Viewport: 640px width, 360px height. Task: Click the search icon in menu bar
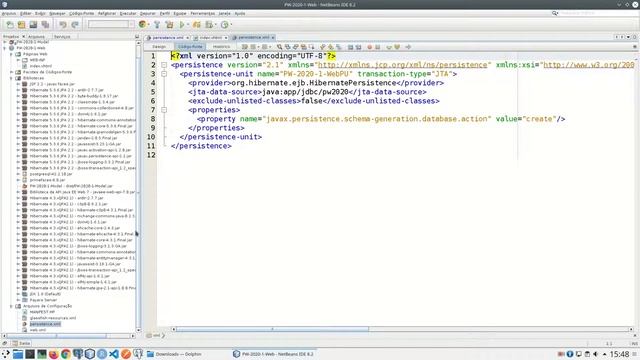(555, 13)
